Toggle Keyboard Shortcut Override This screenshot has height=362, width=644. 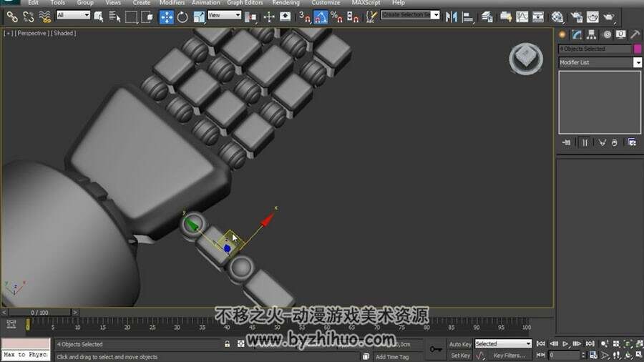coord(285,17)
